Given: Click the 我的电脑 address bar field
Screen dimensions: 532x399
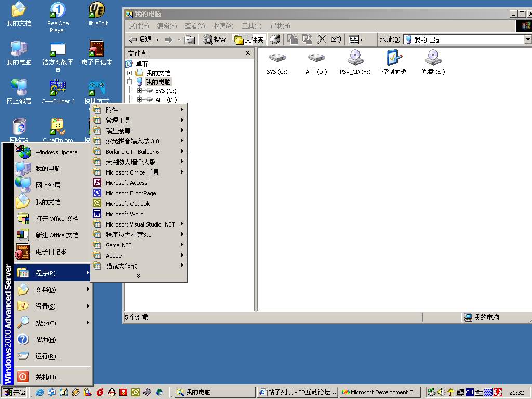Looking at the screenshot, I should [464, 39].
